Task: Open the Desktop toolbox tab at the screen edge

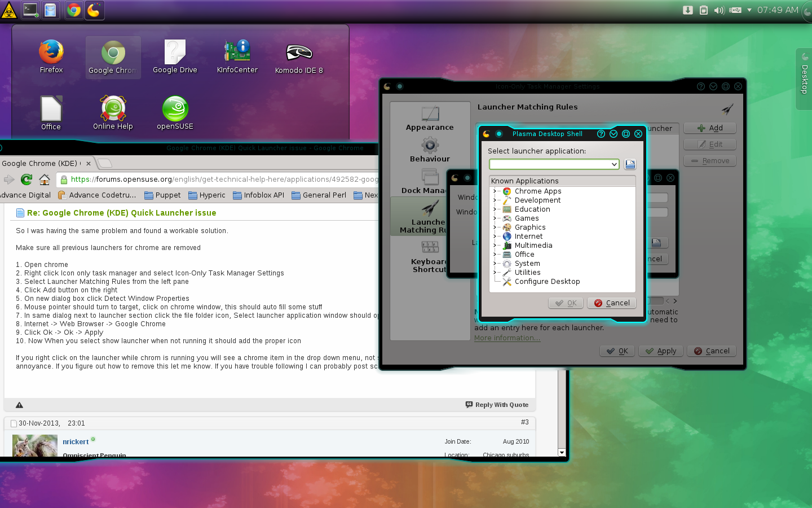Action: pyautogui.click(x=804, y=79)
